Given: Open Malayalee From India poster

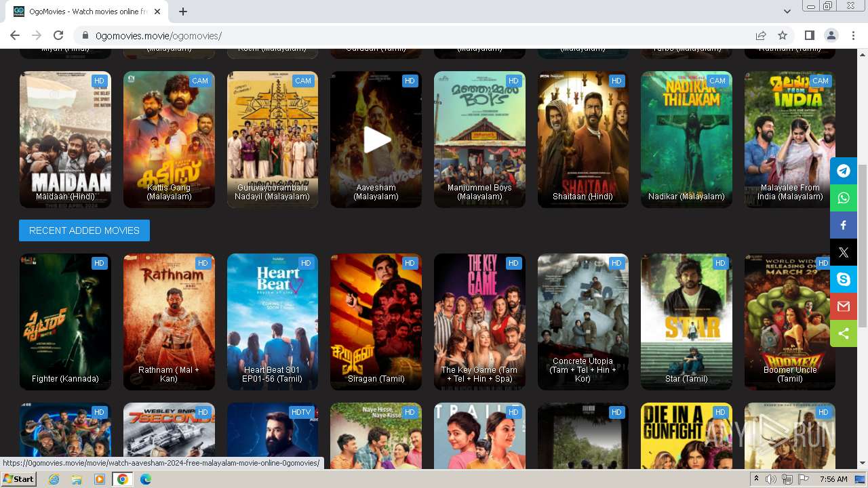Looking at the screenshot, I should (790, 140).
